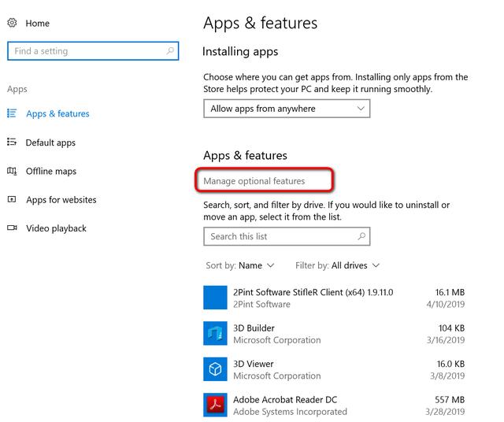The image size is (504, 422).
Task: Select the 3D Viewer app name
Action: (x=254, y=364)
